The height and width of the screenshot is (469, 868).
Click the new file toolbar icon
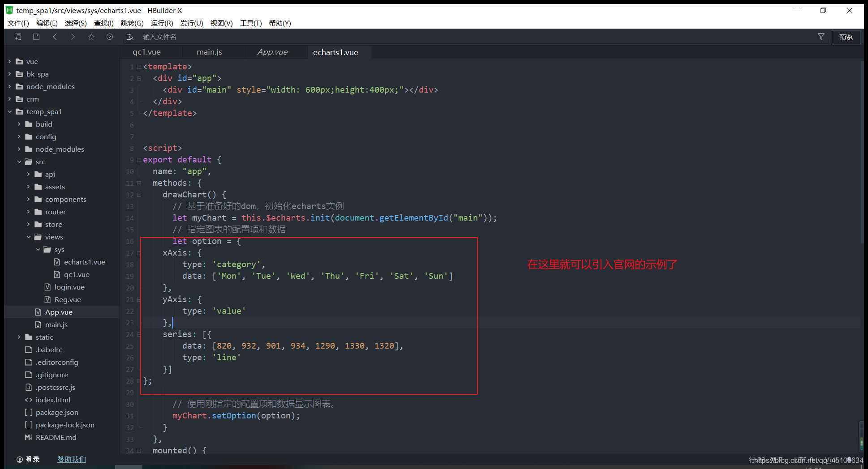tap(18, 37)
